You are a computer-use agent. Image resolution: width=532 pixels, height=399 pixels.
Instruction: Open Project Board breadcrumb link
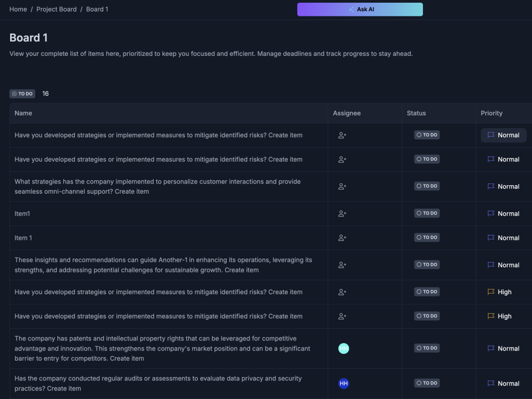56,9
